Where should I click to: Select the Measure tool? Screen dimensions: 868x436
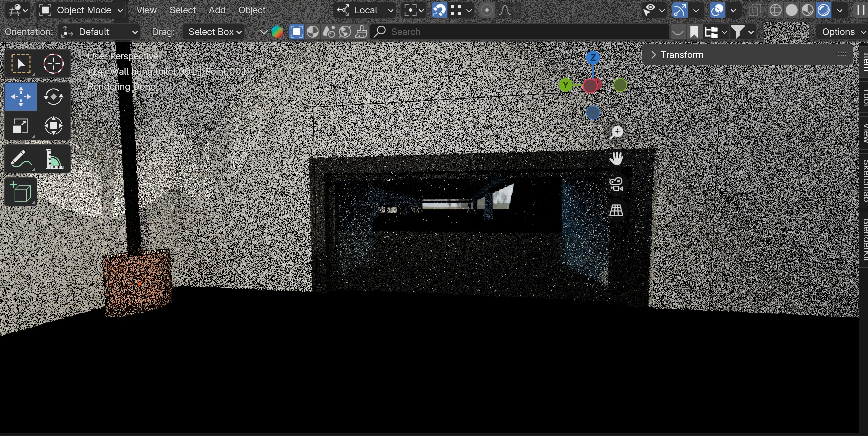53,159
